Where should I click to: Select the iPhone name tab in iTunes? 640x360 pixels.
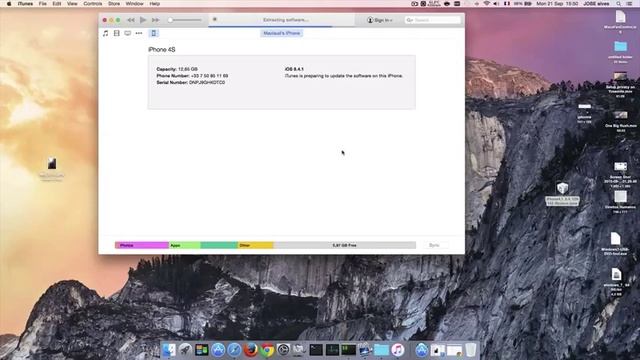coord(282,33)
